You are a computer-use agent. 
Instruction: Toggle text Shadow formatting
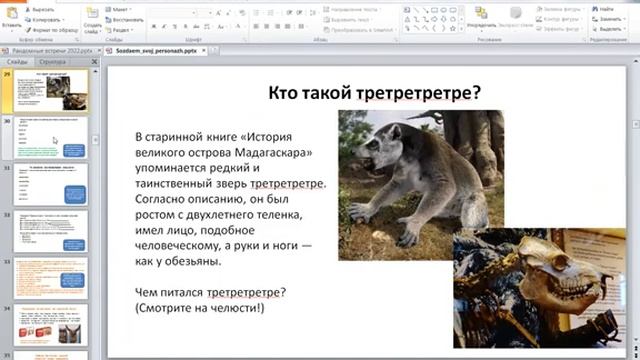click(x=185, y=27)
